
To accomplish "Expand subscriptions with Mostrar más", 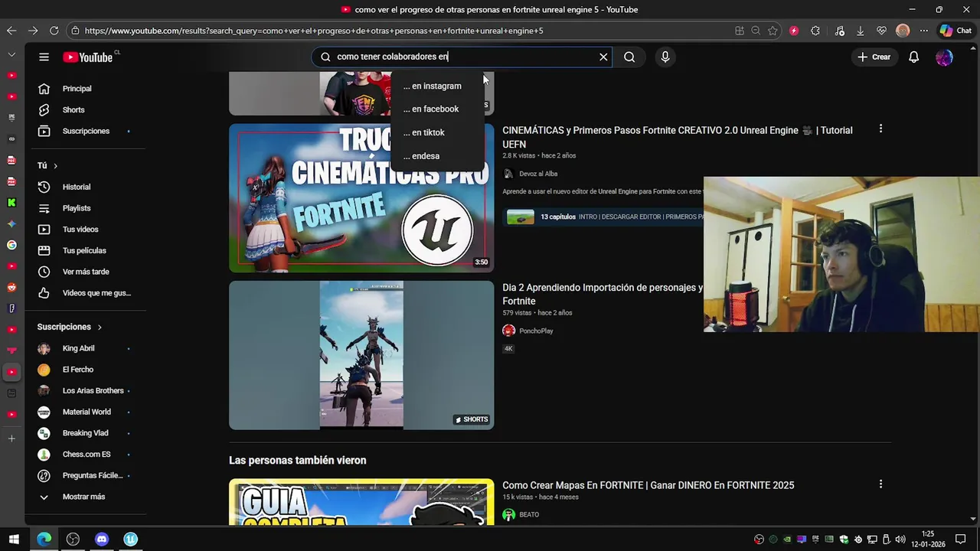I will 85,497.
